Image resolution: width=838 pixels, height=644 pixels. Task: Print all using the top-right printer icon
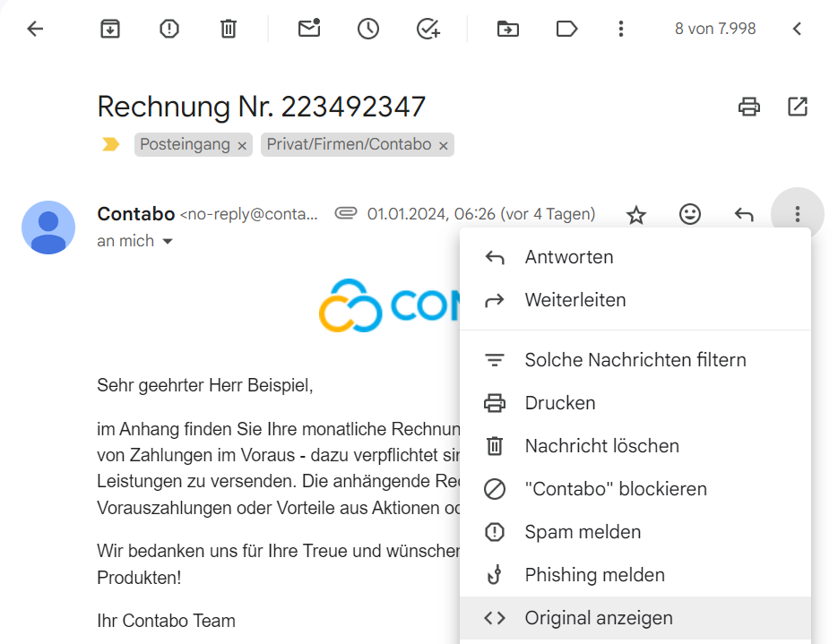coord(748,107)
